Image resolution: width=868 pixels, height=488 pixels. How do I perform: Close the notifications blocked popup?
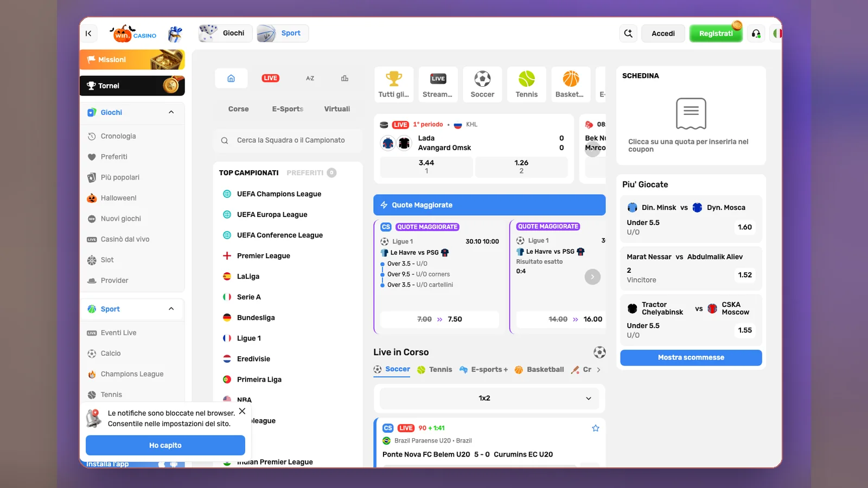tap(242, 411)
